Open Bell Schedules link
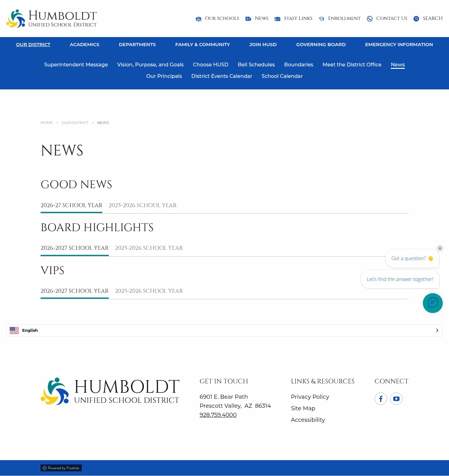The height and width of the screenshot is (476, 449). coord(256,64)
